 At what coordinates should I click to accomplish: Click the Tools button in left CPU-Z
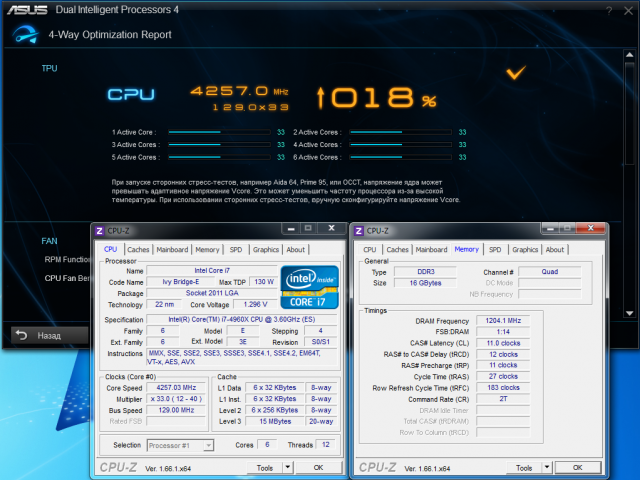[x=265, y=468]
